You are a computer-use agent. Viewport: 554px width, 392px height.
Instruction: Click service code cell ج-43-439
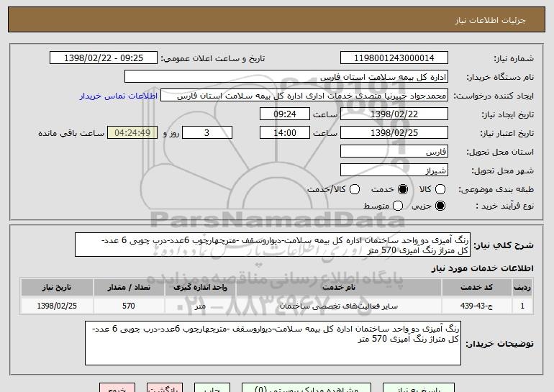[x=476, y=306]
